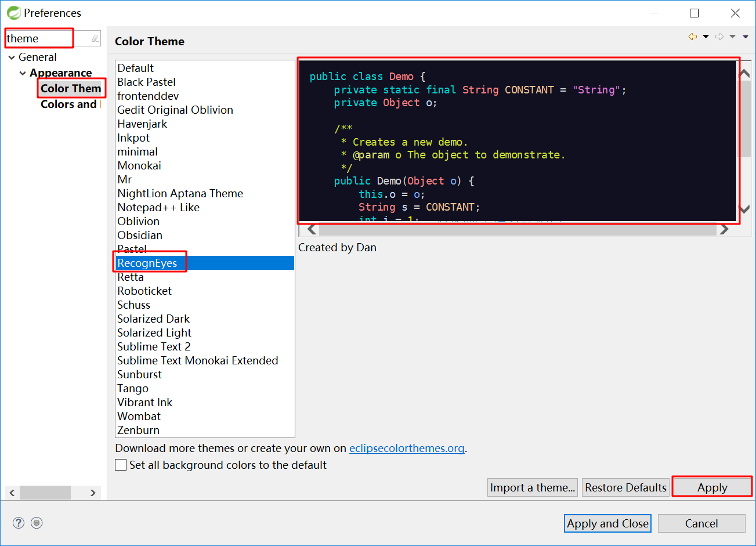The height and width of the screenshot is (546, 756).
Task: Click the forward navigation arrow icon
Action: click(x=719, y=37)
